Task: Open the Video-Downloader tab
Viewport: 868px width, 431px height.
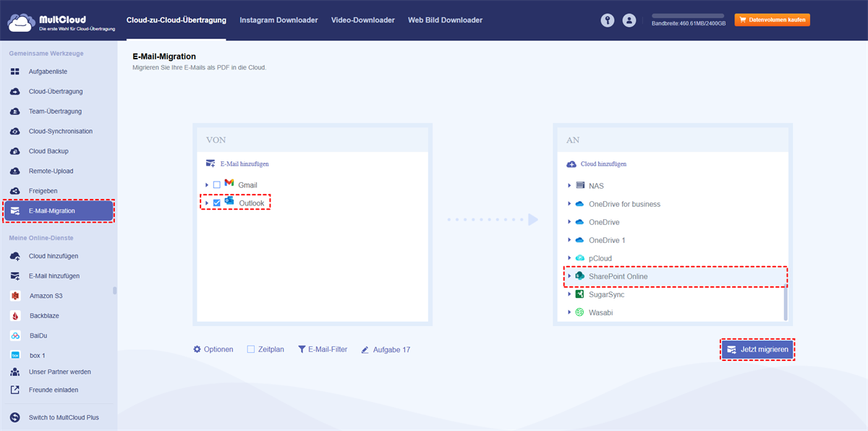Action: point(363,20)
